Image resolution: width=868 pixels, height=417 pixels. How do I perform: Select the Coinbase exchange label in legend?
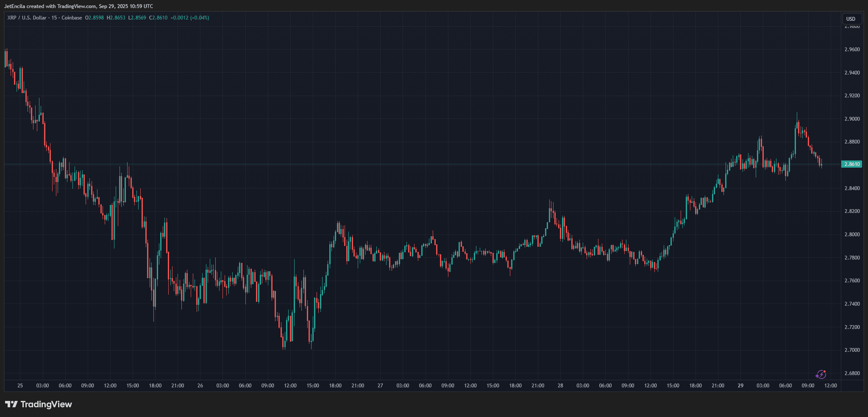[x=72, y=18]
